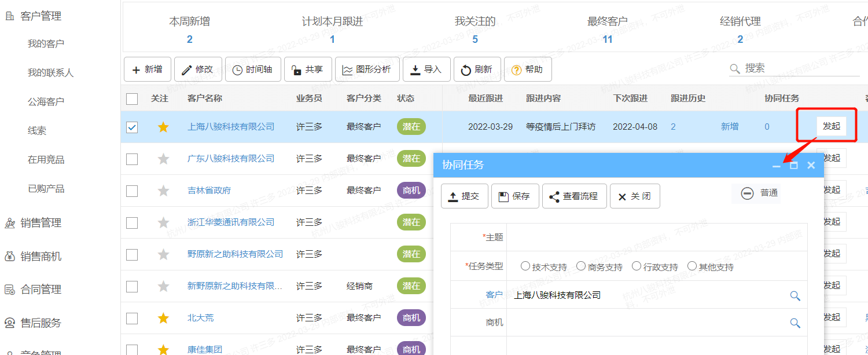
Task: Open the 上海八骏科技有限公司 customer link
Action: (x=230, y=127)
